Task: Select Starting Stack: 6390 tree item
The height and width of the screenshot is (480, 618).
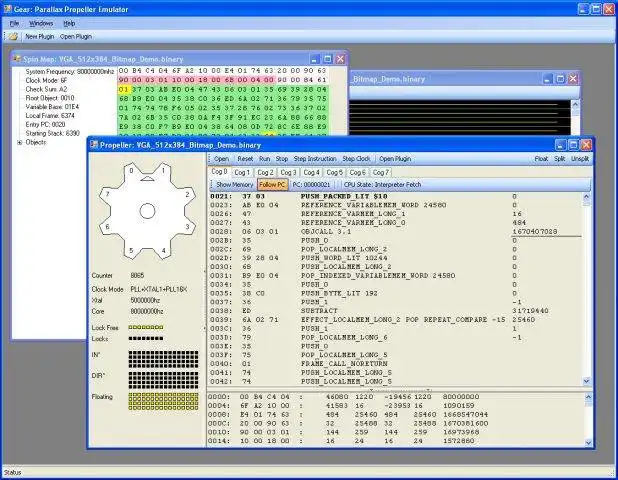Action: click(52, 133)
